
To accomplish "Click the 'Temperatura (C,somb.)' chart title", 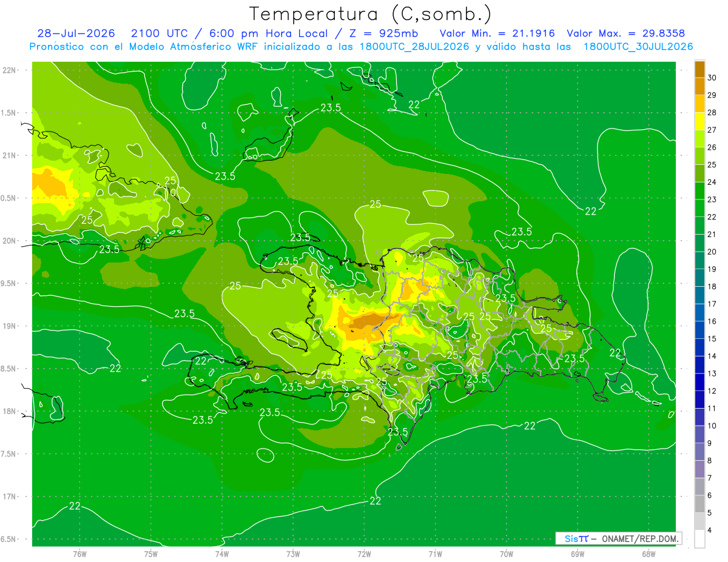I will (x=371, y=14).
